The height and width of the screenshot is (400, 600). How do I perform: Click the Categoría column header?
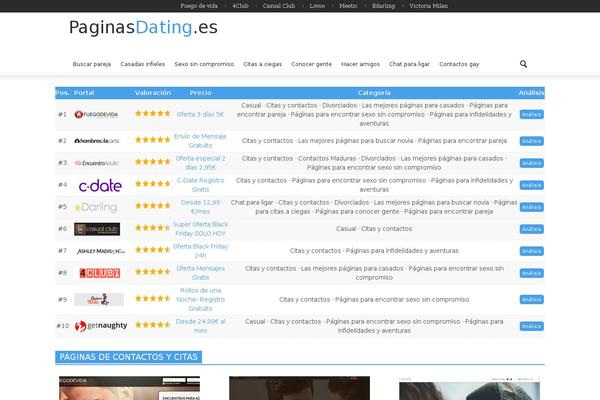(374, 93)
